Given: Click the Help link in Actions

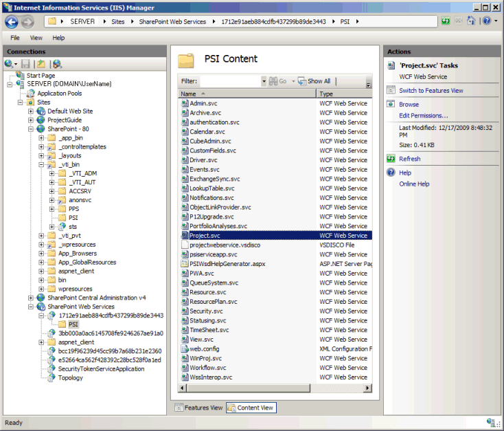Looking at the screenshot, I should point(405,173).
